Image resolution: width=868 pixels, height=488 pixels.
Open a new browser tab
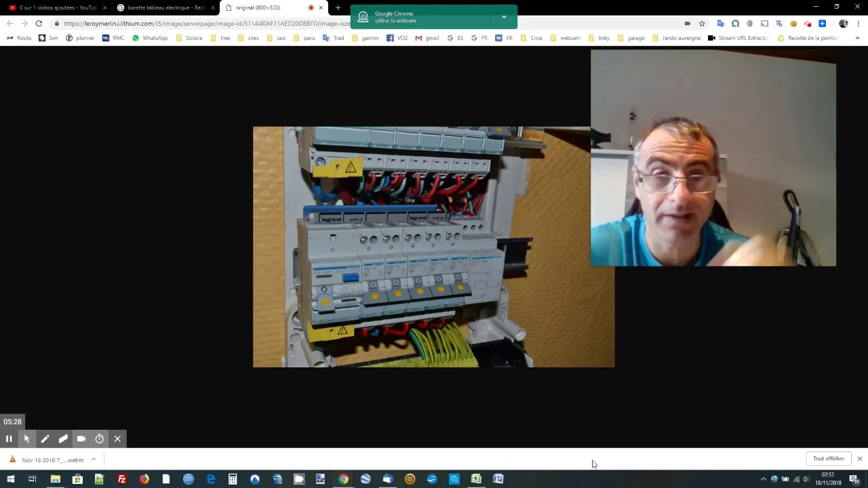[x=338, y=7]
